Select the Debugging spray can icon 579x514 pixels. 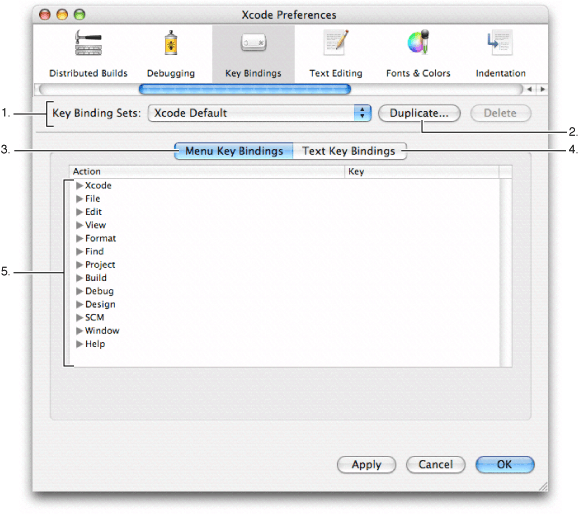tap(171, 42)
